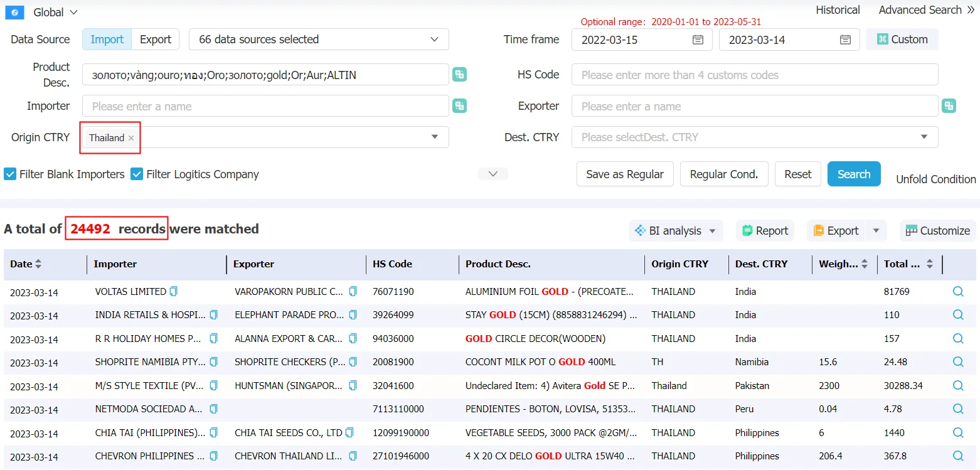Open Historical searches

click(x=838, y=10)
